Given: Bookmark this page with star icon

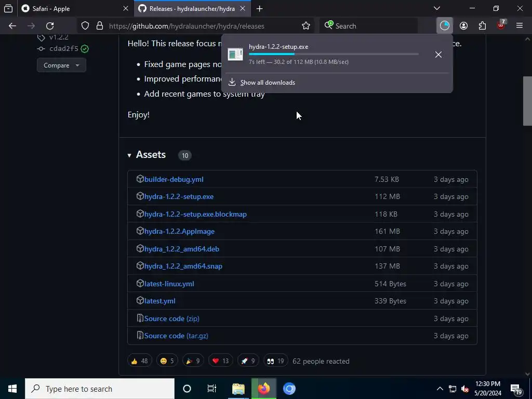Looking at the screenshot, I should click(x=305, y=26).
